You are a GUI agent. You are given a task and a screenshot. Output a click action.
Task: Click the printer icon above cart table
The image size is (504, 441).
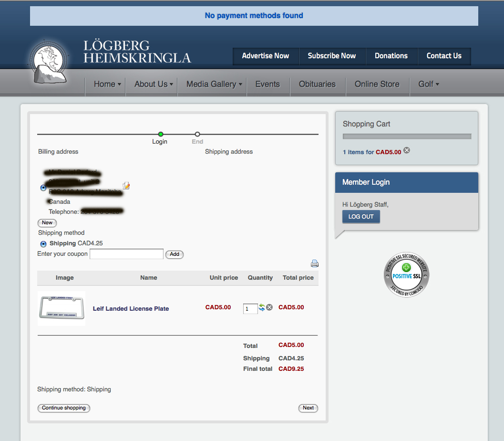click(314, 263)
